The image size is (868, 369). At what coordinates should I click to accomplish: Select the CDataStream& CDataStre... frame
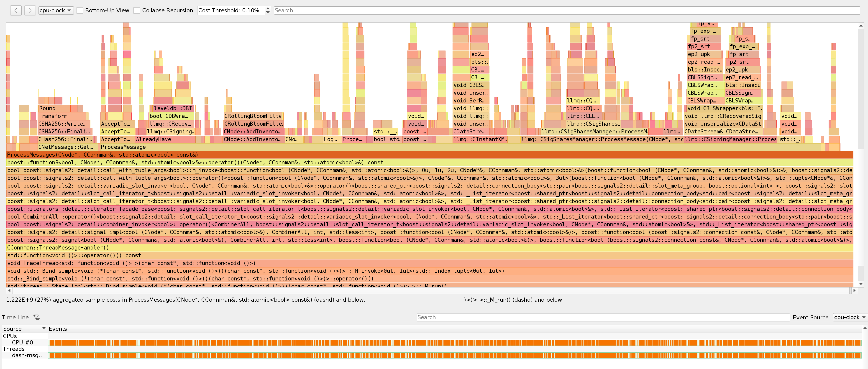click(723, 132)
